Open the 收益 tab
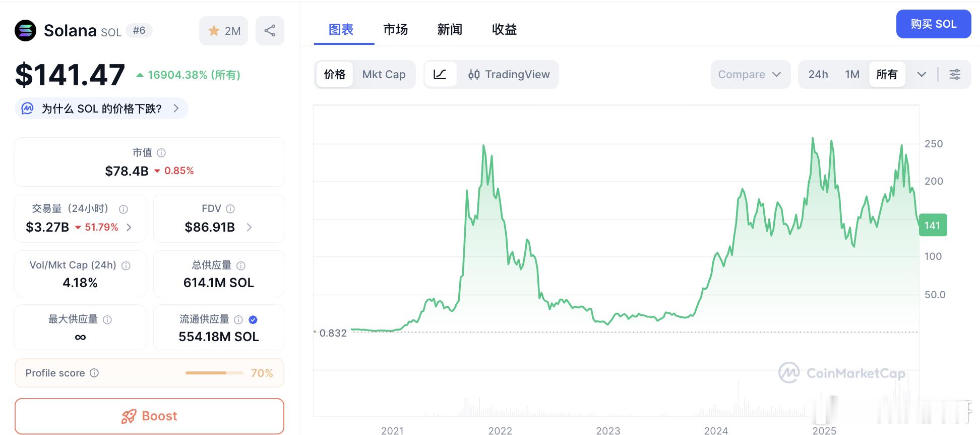980x435 pixels. coord(504,30)
